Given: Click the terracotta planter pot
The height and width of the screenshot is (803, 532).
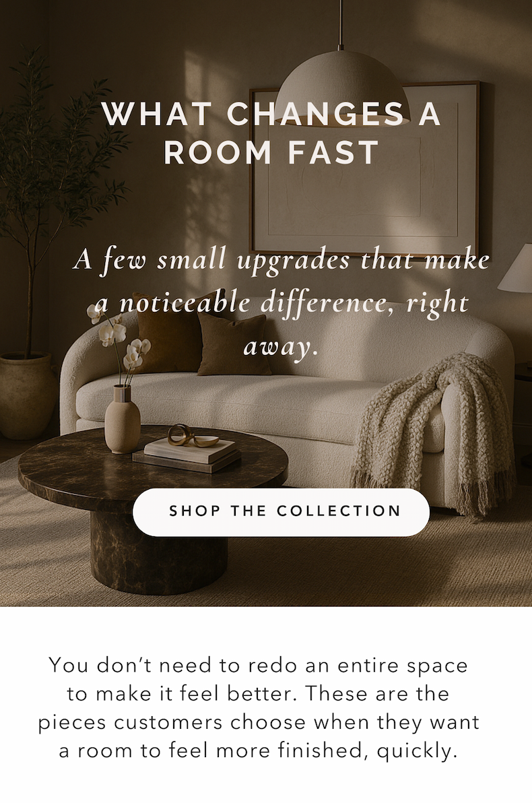Looking at the screenshot, I should pyautogui.click(x=27, y=397).
